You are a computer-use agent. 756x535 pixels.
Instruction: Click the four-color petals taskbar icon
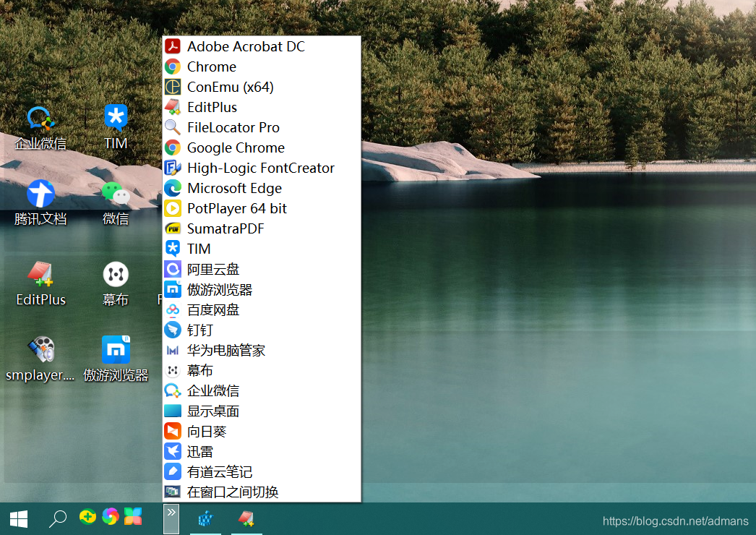pos(133,517)
